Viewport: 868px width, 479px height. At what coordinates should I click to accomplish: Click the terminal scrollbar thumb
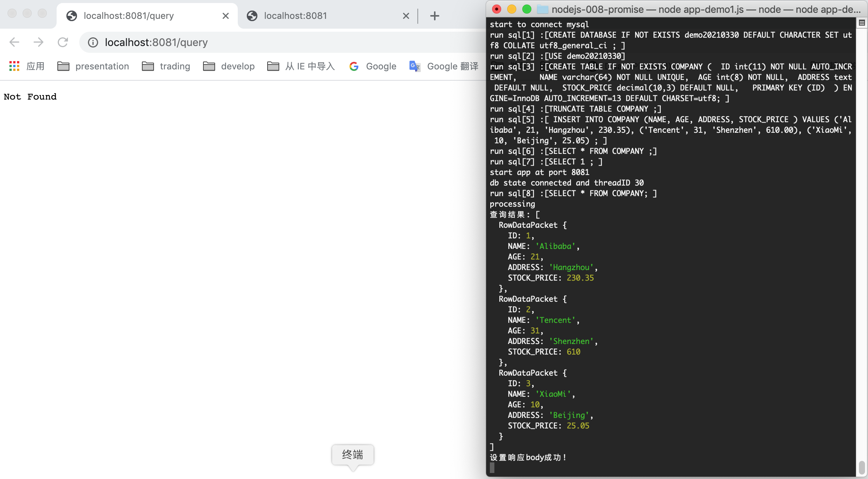coord(862,468)
